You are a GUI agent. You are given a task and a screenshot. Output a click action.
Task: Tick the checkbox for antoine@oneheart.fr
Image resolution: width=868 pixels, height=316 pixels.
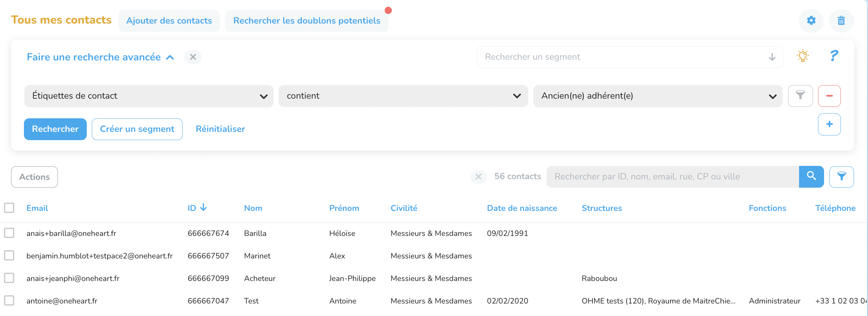coord(9,301)
